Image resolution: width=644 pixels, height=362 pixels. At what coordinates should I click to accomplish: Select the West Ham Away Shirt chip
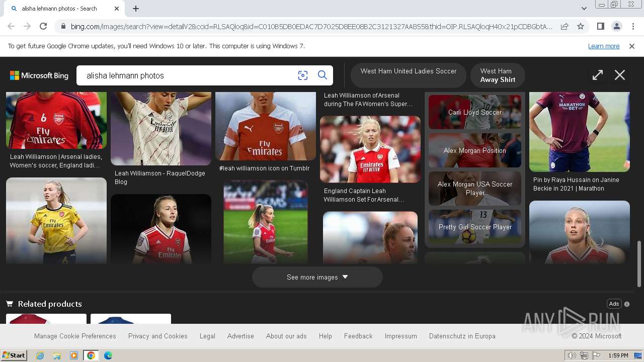click(x=498, y=75)
